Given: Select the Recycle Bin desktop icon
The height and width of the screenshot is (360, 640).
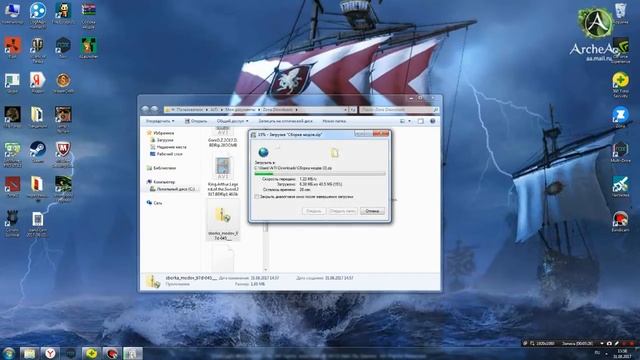Looking at the screenshot, I should [620, 13].
